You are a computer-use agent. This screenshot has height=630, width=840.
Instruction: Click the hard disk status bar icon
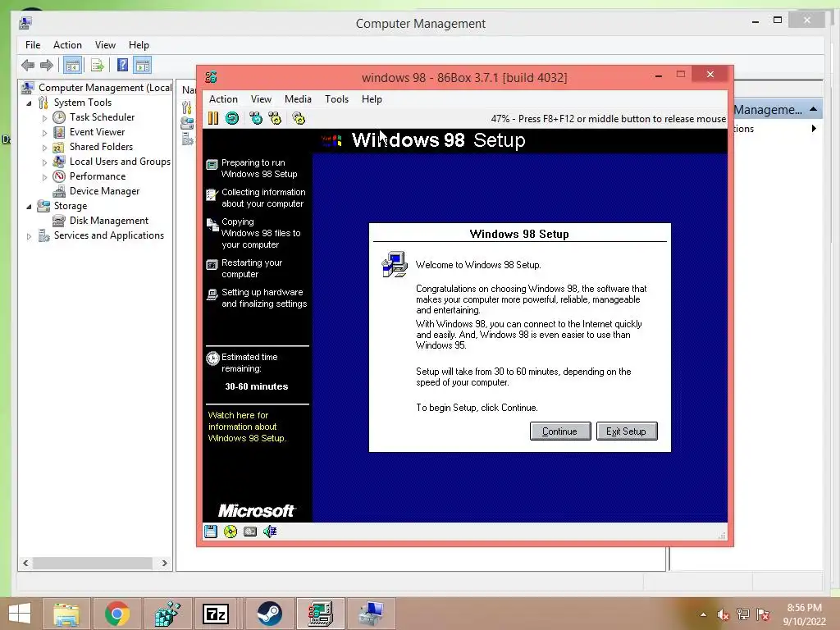(x=250, y=532)
